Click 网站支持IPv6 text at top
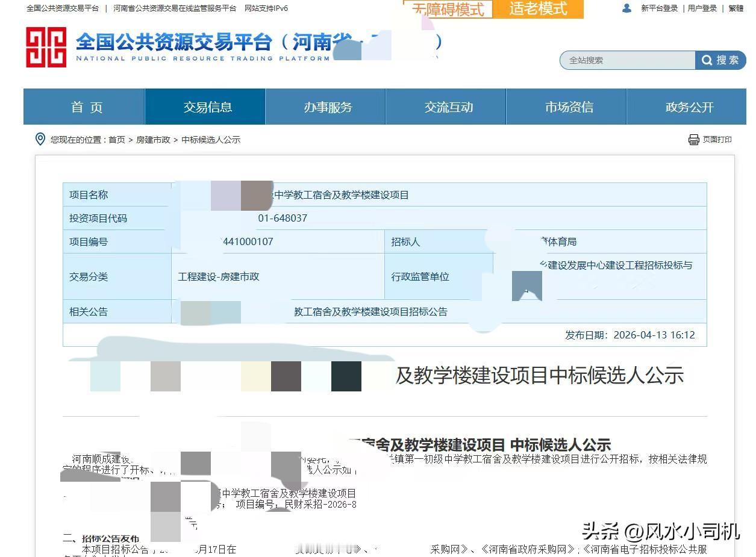The width and height of the screenshot is (756, 557). [x=266, y=8]
